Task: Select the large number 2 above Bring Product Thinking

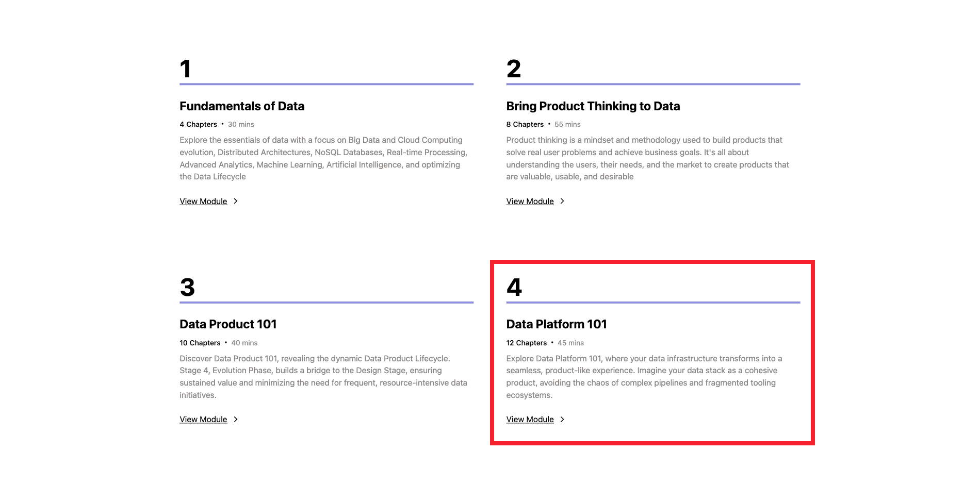Action: (x=514, y=69)
